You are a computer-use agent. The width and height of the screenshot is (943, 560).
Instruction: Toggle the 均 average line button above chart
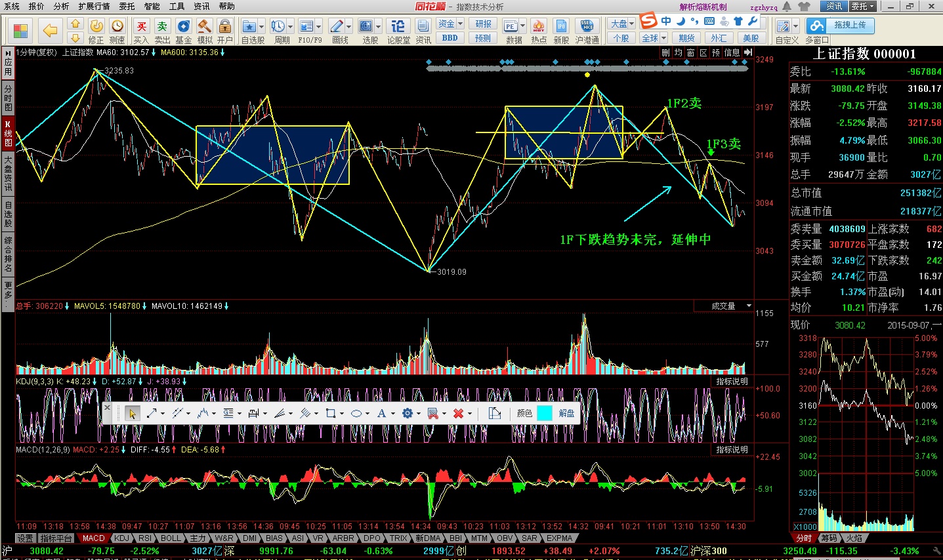678,52
